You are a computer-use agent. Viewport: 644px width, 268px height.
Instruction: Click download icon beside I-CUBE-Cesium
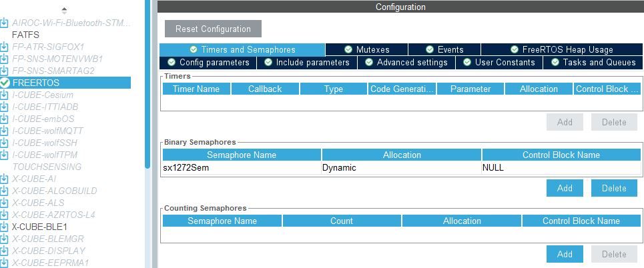tap(5, 95)
